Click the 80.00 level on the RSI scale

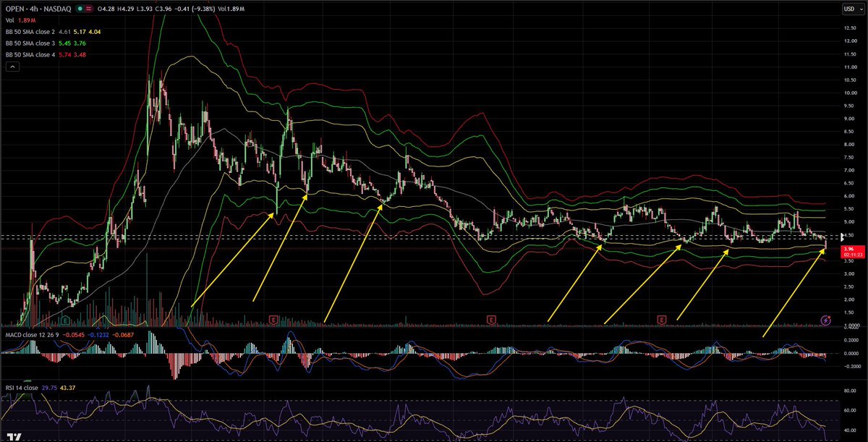pyautogui.click(x=850, y=391)
